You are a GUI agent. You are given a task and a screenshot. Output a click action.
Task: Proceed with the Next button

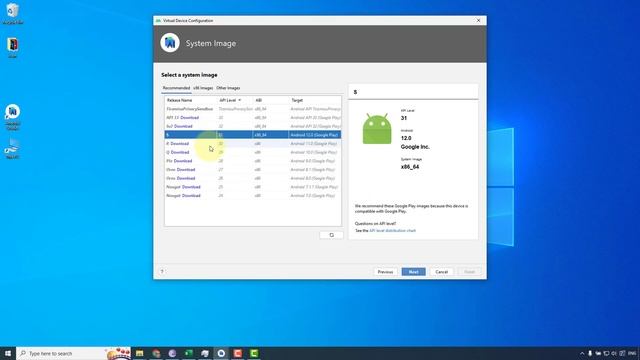[413, 272]
